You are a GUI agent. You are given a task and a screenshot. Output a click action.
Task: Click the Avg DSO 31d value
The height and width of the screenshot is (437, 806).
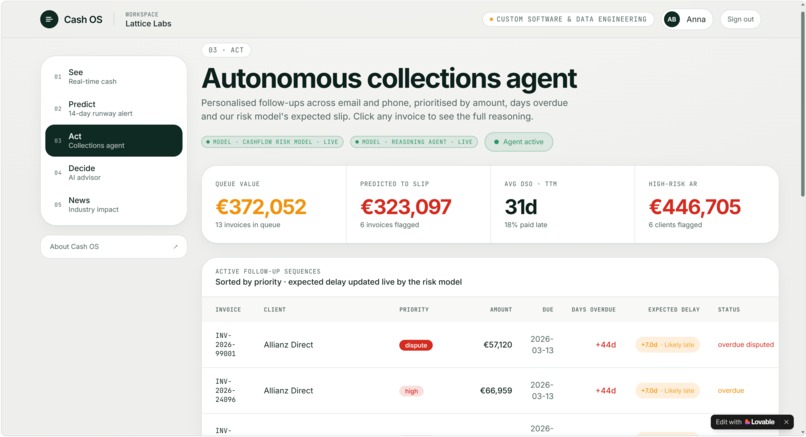click(x=521, y=207)
